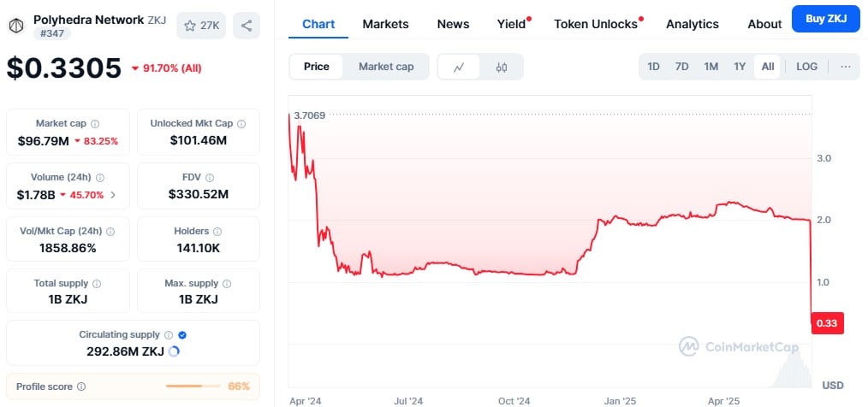
Task: Click the volume histogram at chart bottom
Action: pyautogui.click(x=793, y=369)
